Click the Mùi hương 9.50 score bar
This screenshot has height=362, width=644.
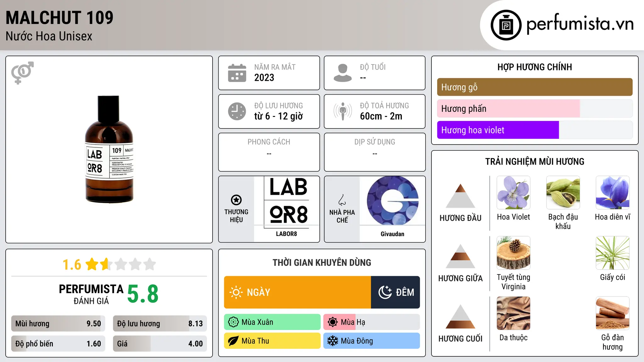(x=58, y=324)
